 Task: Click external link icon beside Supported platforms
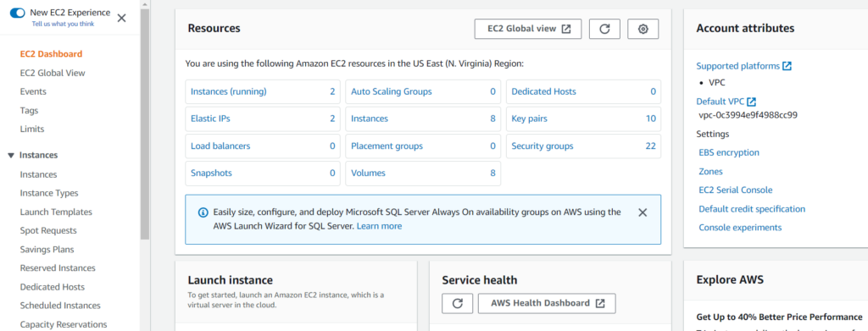point(787,66)
